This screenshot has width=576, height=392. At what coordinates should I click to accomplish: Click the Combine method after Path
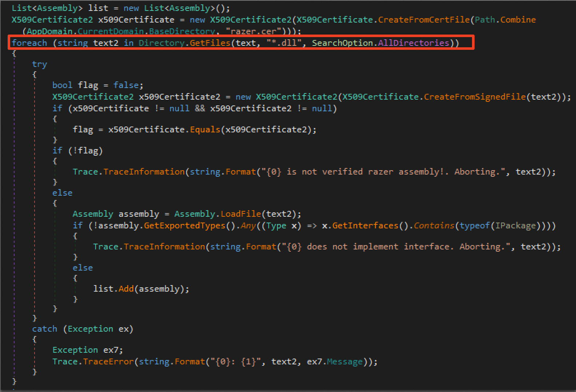[518, 20]
